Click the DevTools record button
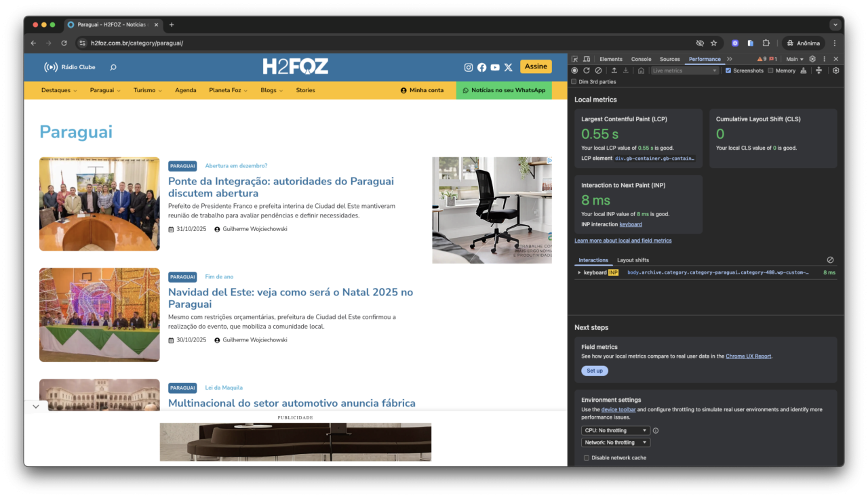 click(574, 70)
